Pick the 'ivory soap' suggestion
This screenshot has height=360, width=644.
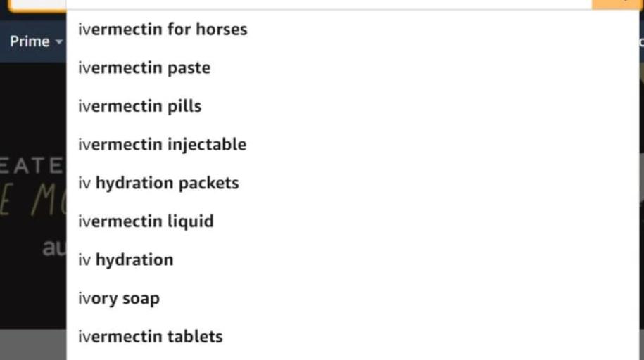[119, 298]
